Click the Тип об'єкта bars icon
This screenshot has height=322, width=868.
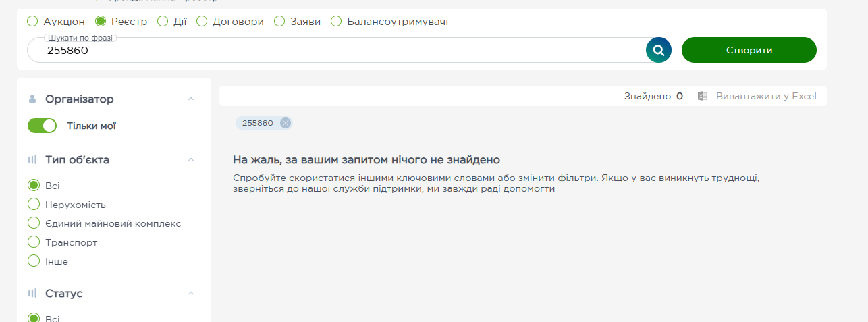[x=32, y=160]
